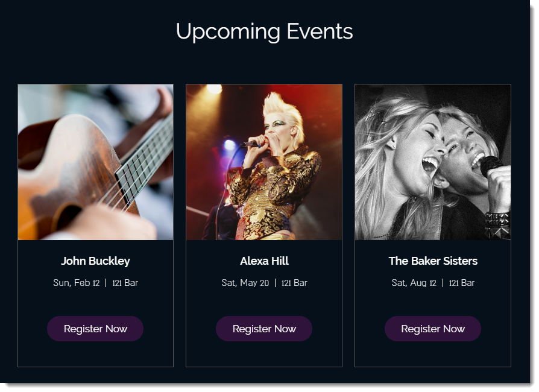Viewport: 539px width, 392px height.
Task: Click the date-venue divider in Alexa Hill card
Action: point(276,283)
